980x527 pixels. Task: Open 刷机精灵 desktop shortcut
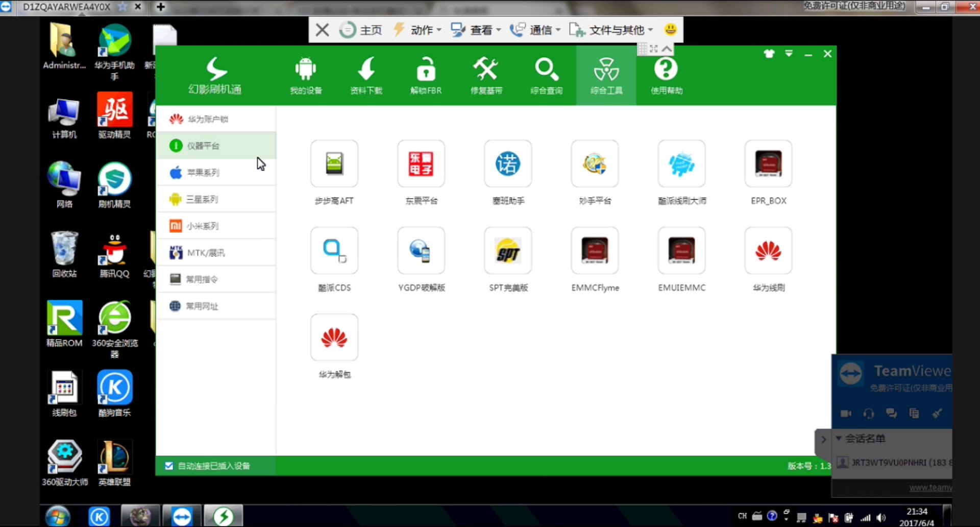(x=114, y=185)
